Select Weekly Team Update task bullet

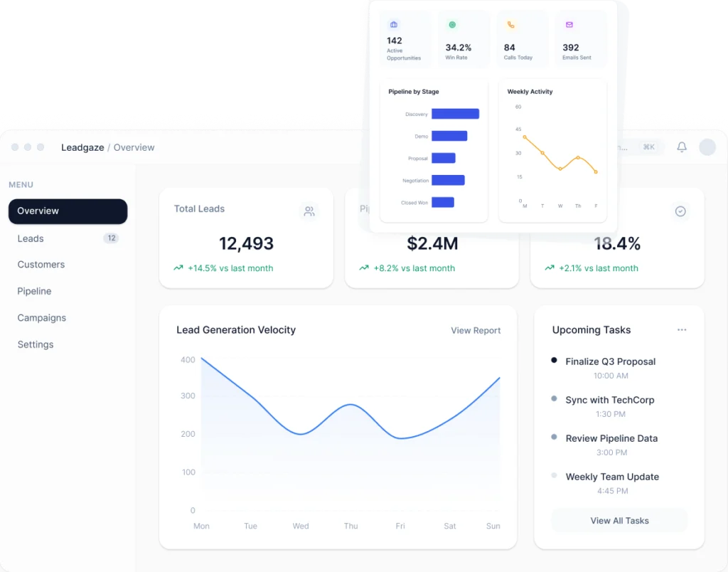554,475
